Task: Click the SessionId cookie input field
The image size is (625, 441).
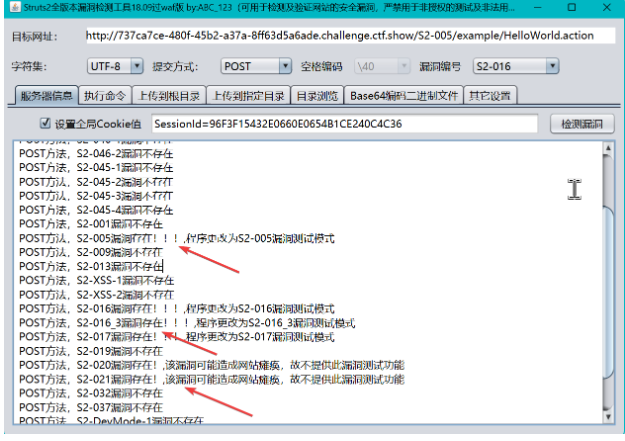Action: [x=345, y=124]
